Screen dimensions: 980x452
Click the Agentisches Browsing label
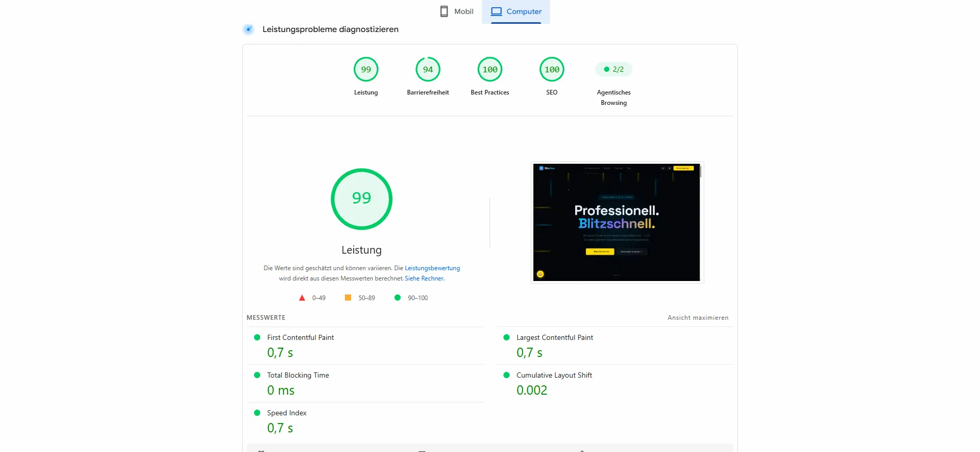coord(614,98)
